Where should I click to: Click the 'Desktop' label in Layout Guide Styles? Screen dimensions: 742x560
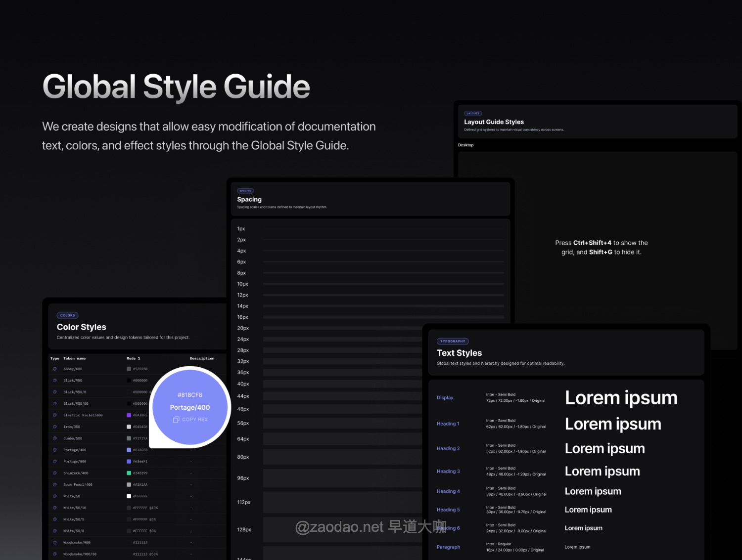pyautogui.click(x=466, y=145)
